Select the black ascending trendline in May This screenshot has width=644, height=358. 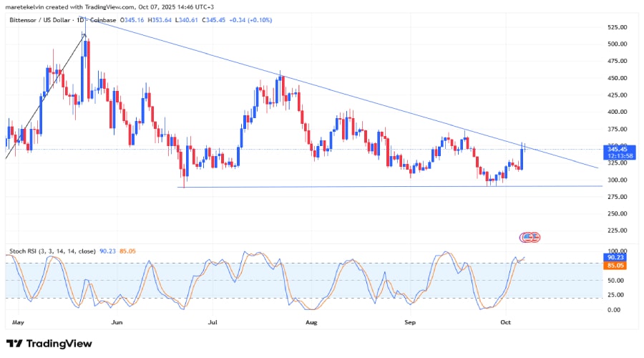pyautogui.click(x=45, y=96)
